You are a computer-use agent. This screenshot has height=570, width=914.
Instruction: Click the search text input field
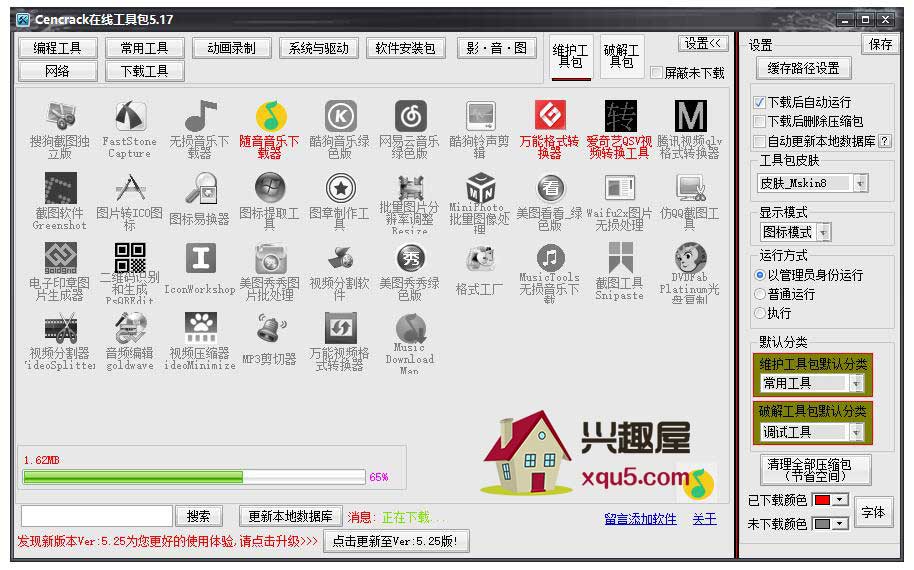97,516
